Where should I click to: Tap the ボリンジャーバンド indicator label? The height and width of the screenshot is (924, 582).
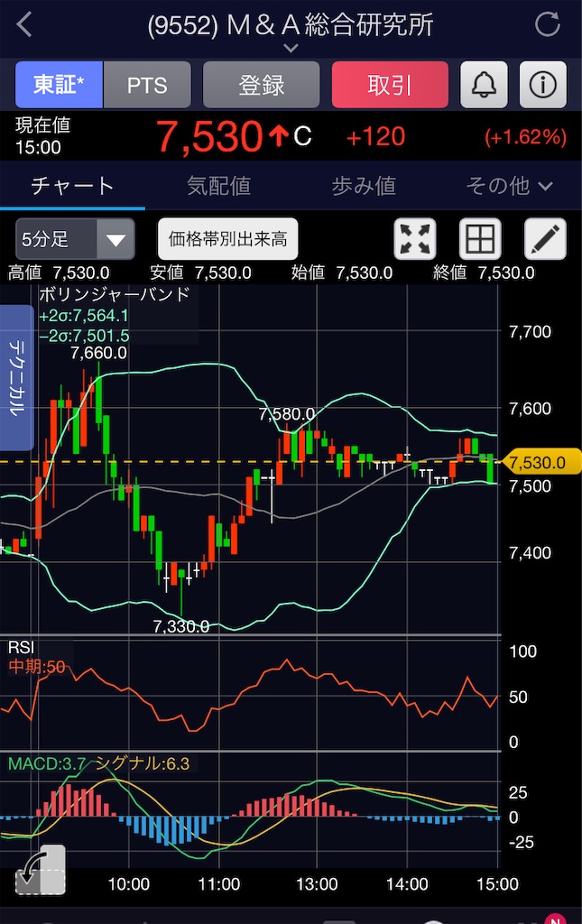pyautogui.click(x=115, y=295)
